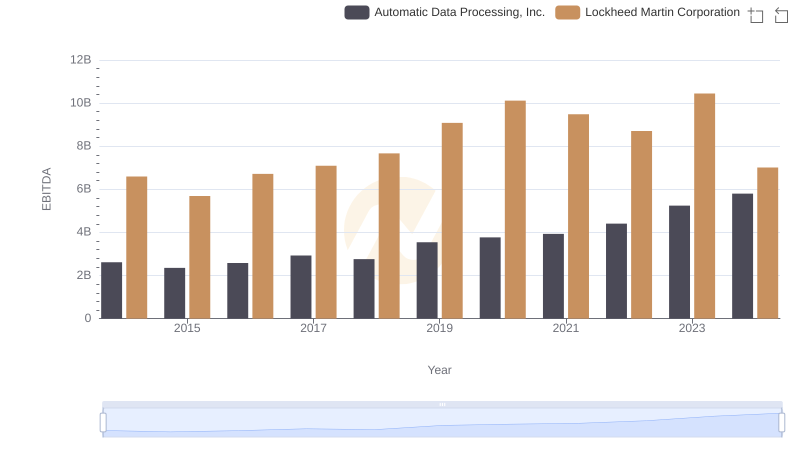
Task: Click the zoom area selection icon
Action: pyautogui.click(x=756, y=15)
